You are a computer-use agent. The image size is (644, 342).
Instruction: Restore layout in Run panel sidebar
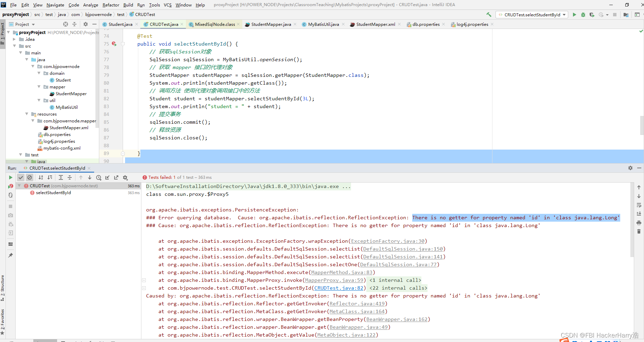[11, 244]
